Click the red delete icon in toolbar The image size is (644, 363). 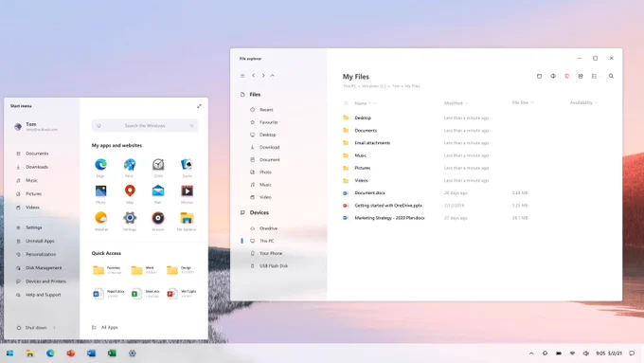(566, 76)
